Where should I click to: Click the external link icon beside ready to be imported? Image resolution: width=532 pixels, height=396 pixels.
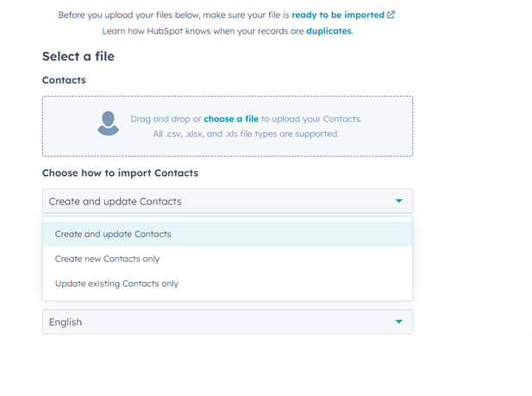click(x=391, y=15)
